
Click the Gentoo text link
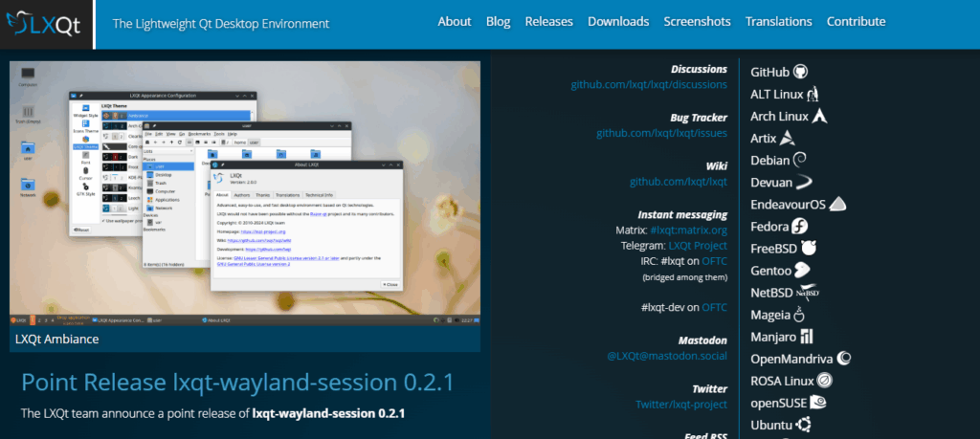tap(771, 271)
